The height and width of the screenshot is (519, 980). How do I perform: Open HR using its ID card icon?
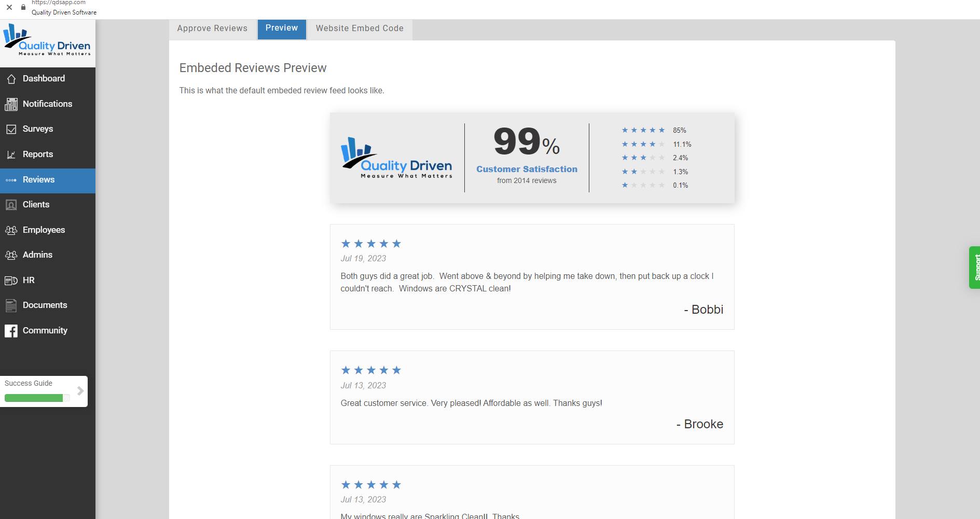[11, 280]
